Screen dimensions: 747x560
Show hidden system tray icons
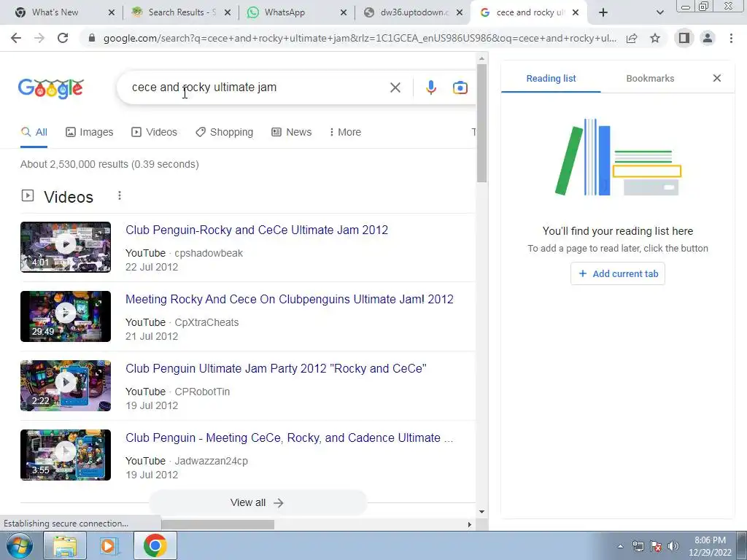(x=620, y=546)
